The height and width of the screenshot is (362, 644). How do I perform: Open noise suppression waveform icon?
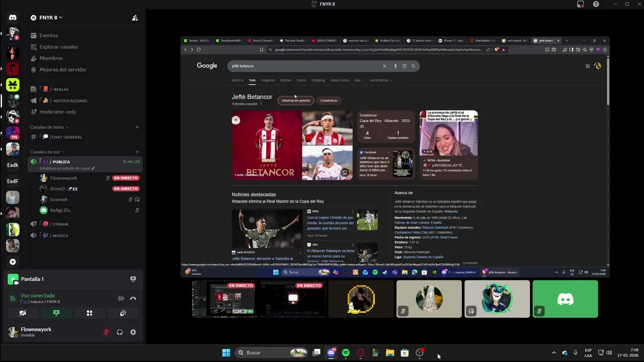121,298
